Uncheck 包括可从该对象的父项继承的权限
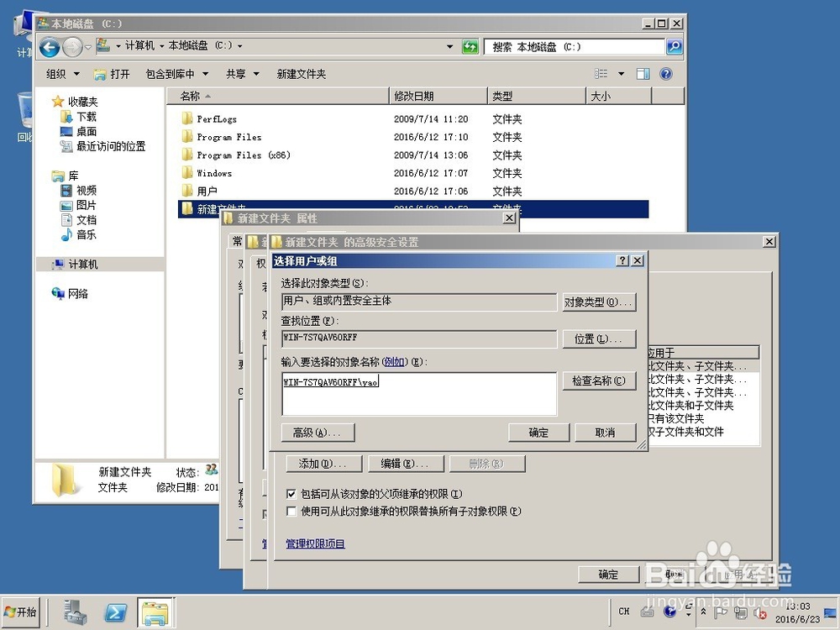Screen dimensions: 840x630 [x=291, y=494]
